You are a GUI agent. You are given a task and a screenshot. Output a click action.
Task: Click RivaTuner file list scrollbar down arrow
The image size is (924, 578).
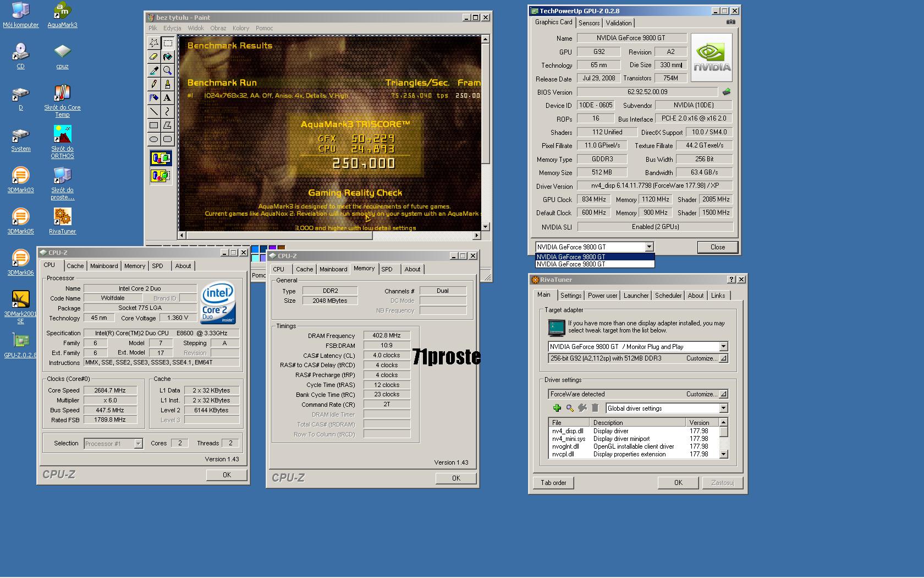point(724,454)
